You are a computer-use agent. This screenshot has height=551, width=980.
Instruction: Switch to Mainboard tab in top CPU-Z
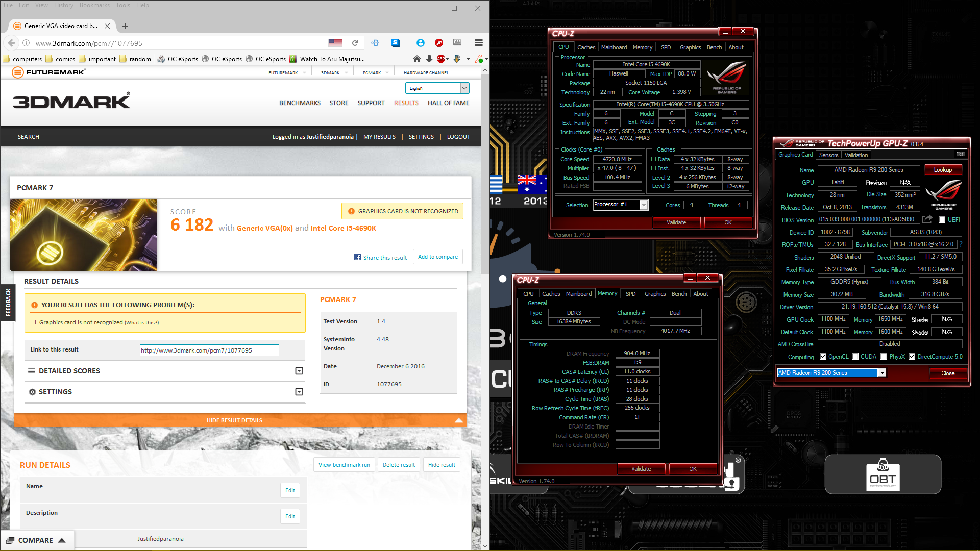point(614,47)
